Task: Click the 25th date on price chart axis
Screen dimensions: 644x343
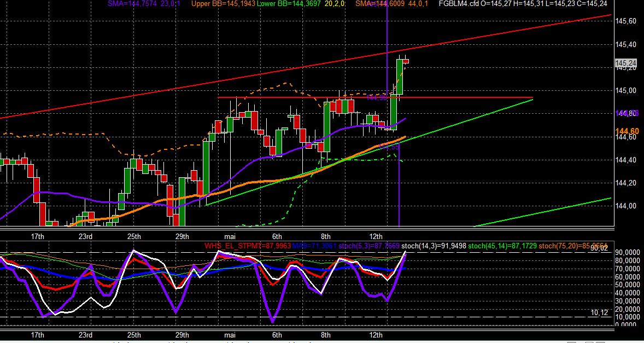Action: (134, 236)
